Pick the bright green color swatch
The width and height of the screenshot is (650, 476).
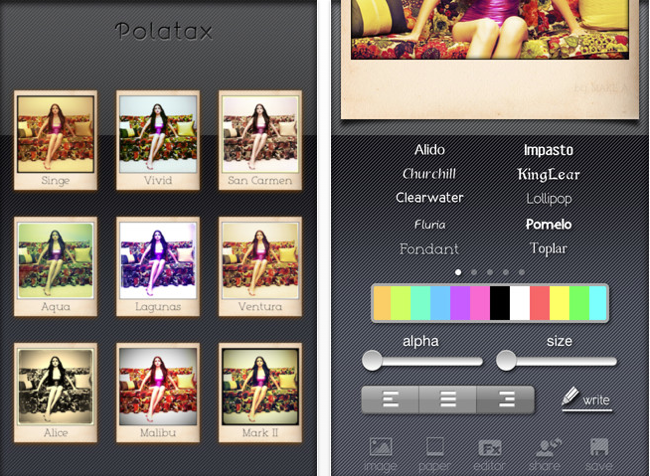pos(580,303)
